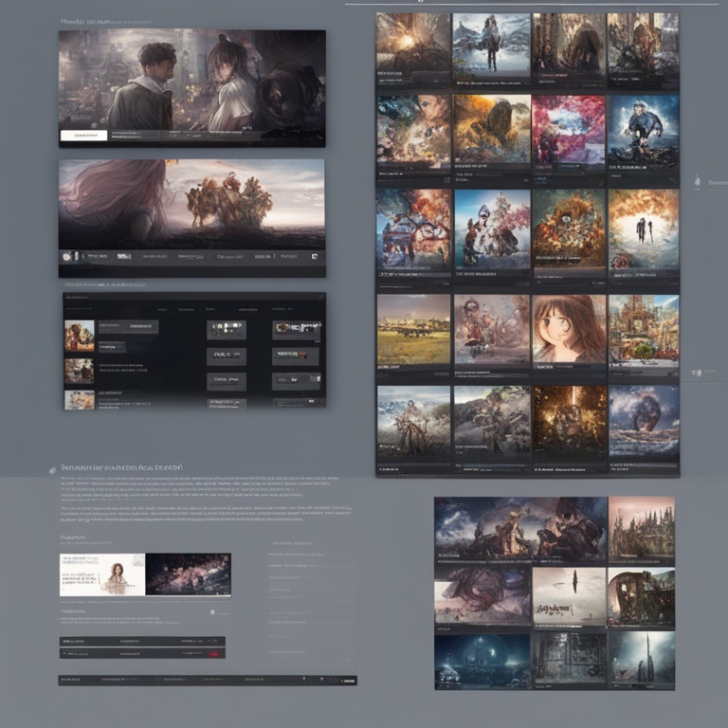Image resolution: width=728 pixels, height=728 pixels.
Task: Open the colorful face with blue and orange artwork
Action: pos(413,133)
